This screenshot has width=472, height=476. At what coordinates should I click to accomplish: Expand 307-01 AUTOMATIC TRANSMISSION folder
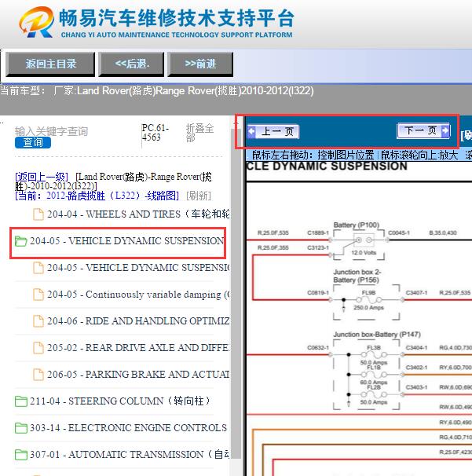pos(130,455)
